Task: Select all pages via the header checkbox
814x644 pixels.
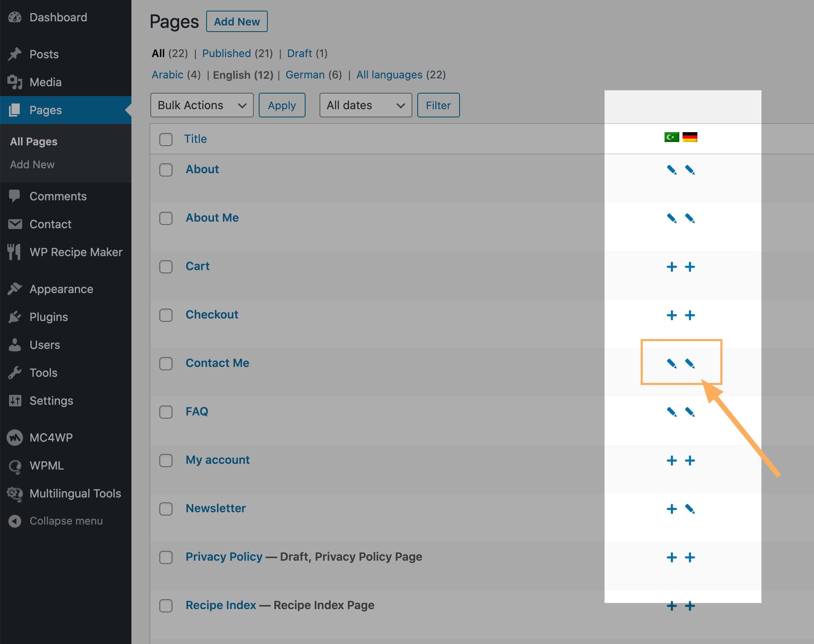Action: point(166,140)
